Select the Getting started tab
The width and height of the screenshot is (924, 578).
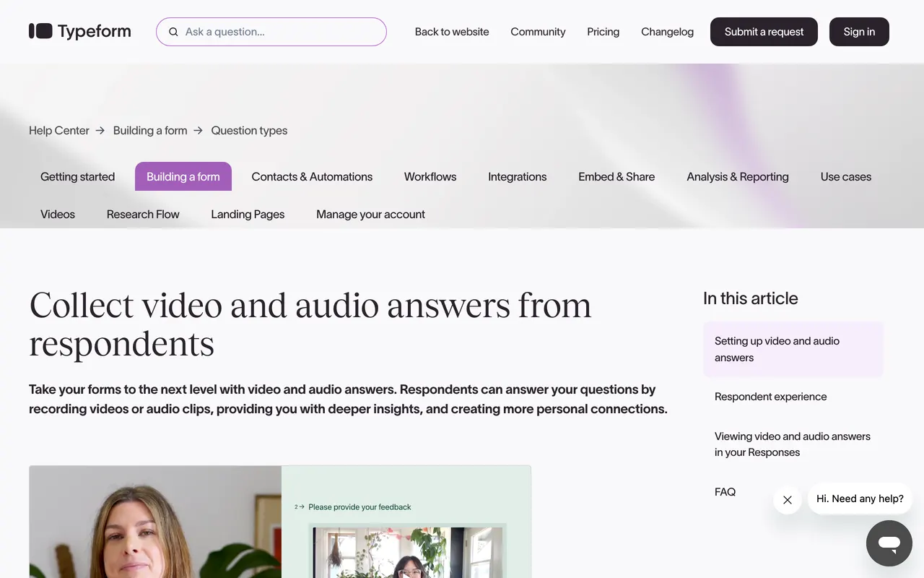(77, 176)
